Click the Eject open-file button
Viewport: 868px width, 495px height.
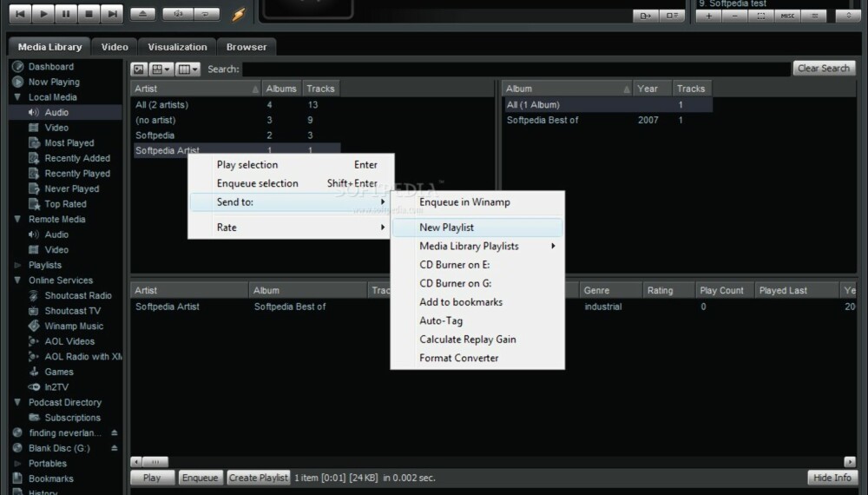point(143,14)
